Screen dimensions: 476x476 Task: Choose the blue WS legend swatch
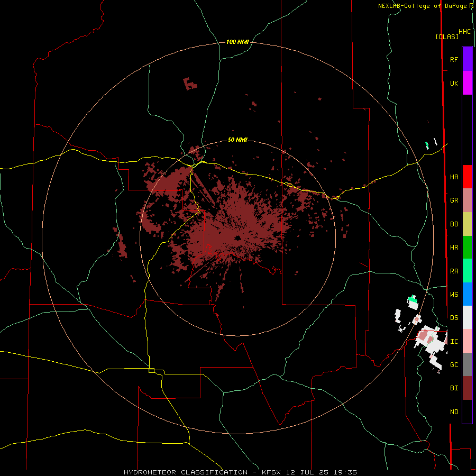tap(467, 294)
